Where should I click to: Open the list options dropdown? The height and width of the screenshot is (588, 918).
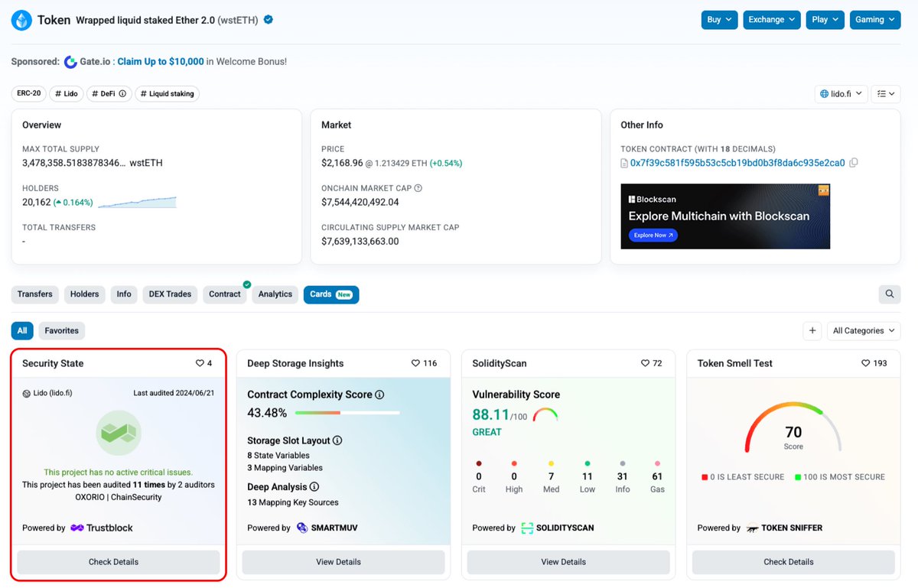point(886,94)
